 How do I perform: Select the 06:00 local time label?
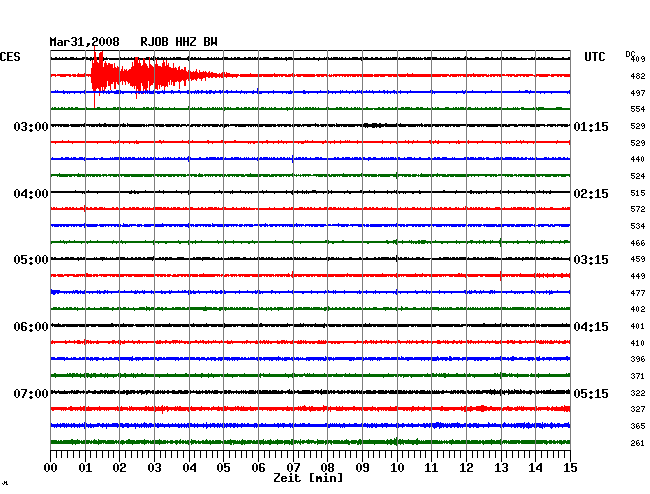point(31,327)
